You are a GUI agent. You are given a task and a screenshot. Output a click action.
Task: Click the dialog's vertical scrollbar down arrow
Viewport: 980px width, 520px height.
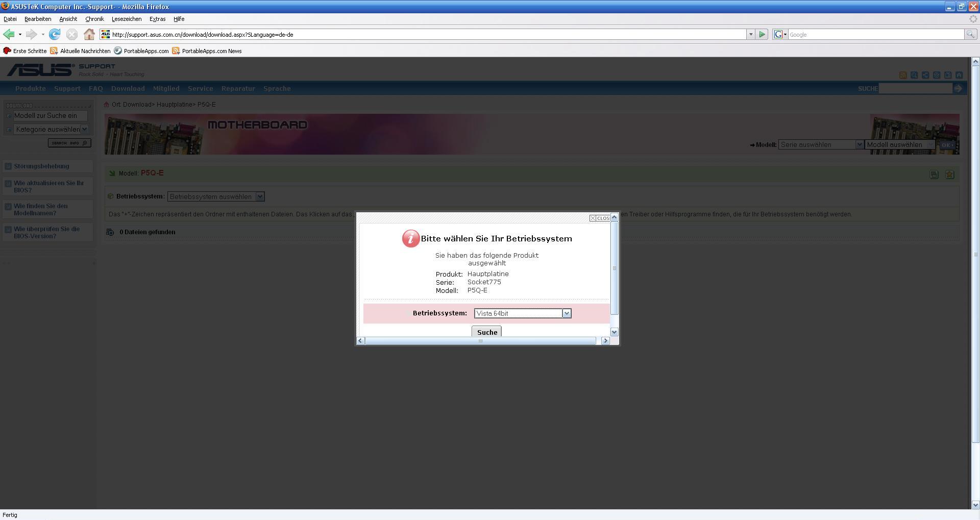pos(614,332)
